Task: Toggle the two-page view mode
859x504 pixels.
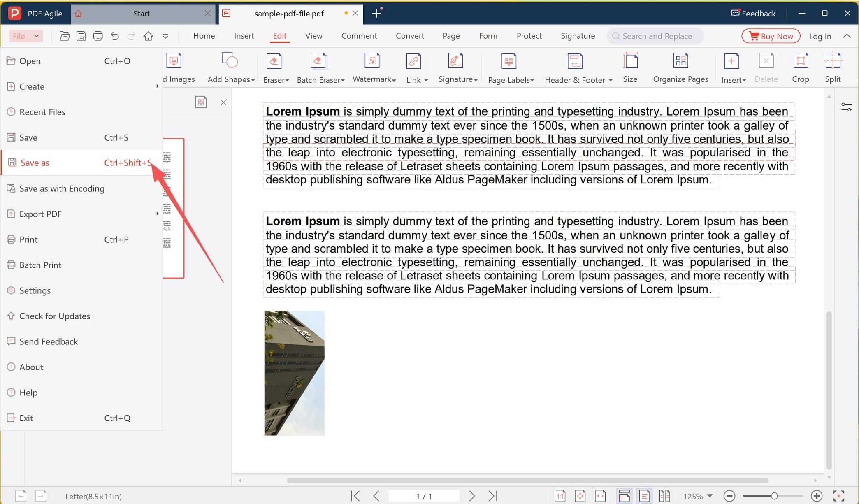Action: pos(664,496)
